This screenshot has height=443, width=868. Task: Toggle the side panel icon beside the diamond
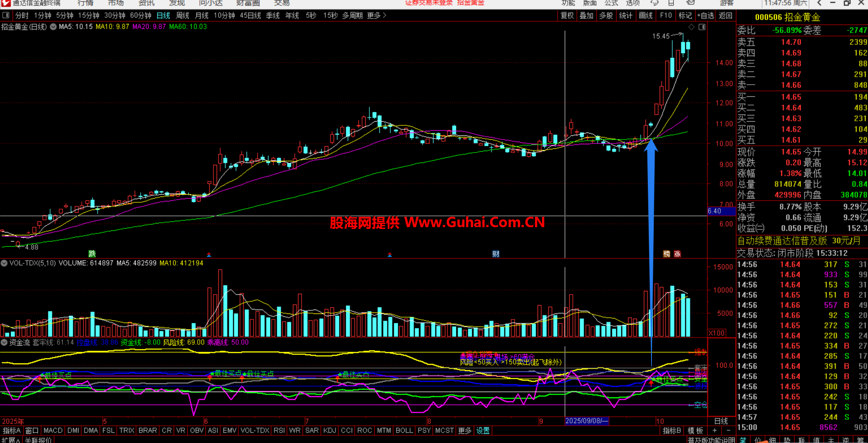coord(702,27)
